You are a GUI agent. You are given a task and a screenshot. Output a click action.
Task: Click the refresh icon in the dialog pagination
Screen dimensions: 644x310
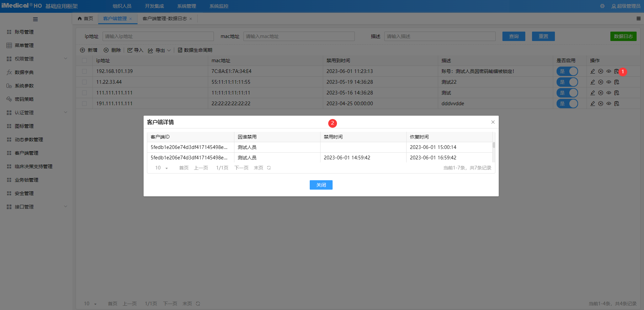(269, 168)
